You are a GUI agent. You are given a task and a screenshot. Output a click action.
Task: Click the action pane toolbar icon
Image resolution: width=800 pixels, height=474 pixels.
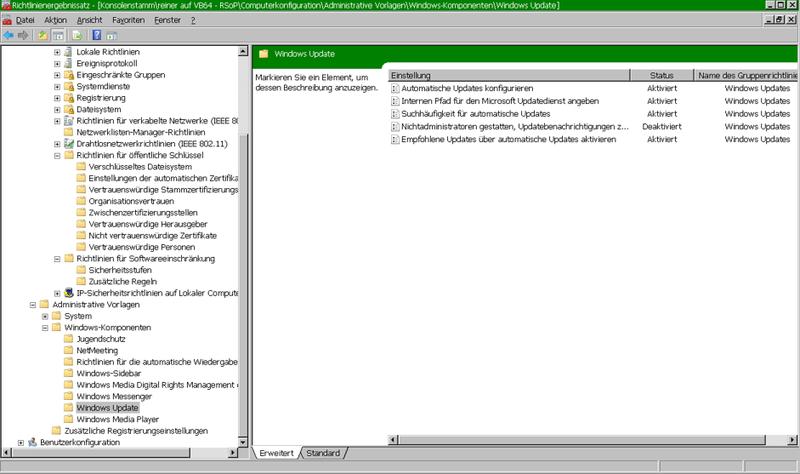coord(112,36)
